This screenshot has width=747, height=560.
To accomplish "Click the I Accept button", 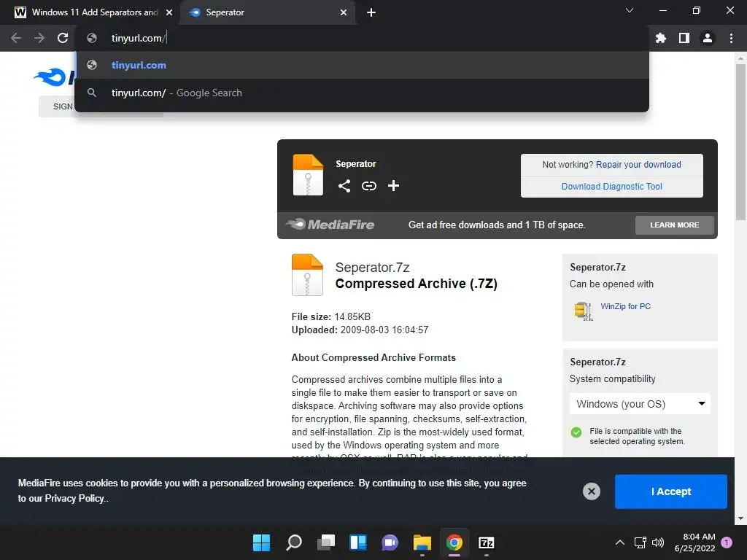I will point(671,491).
